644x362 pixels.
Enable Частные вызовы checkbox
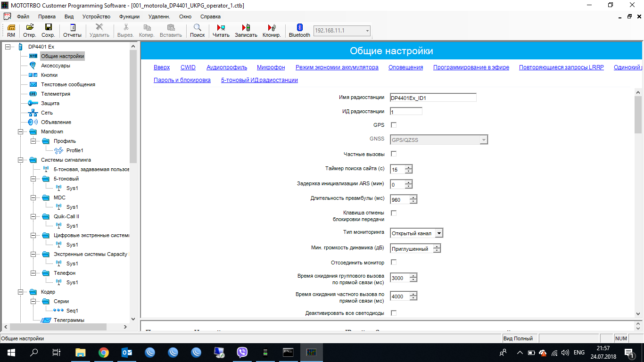coord(394,154)
